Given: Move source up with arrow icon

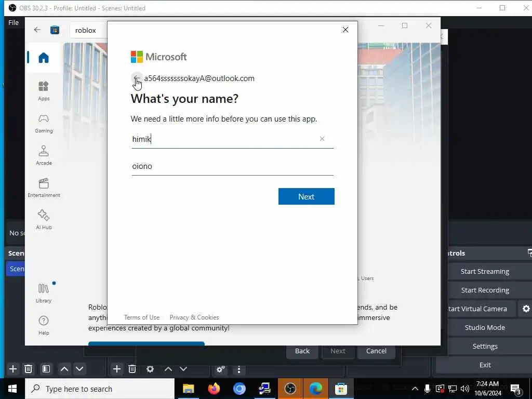Looking at the screenshot, I should coord(168,369).
